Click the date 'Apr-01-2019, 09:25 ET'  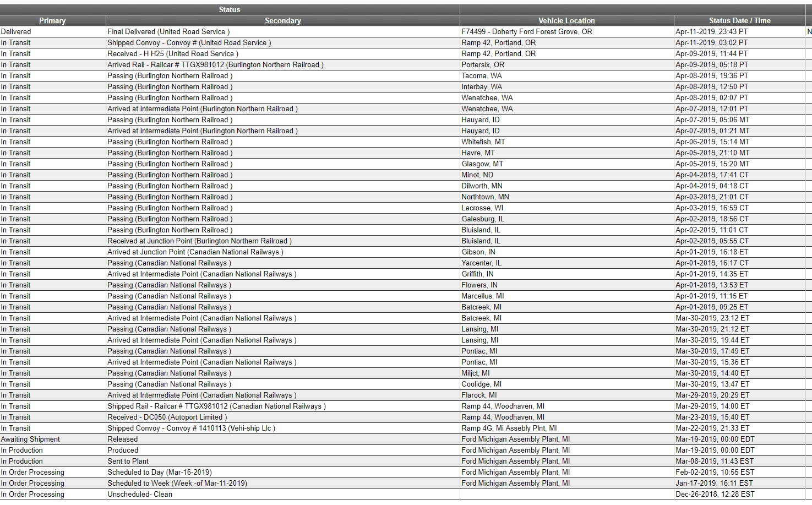click(712, 307)
